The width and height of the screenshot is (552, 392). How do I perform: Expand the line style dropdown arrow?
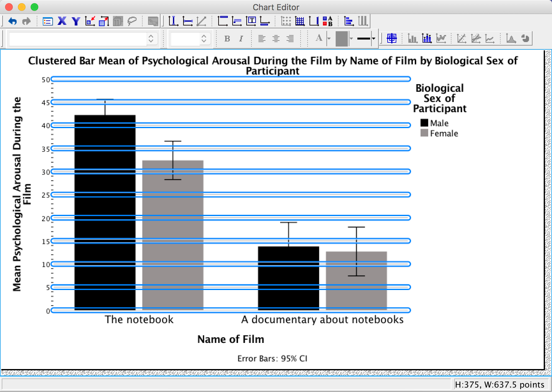pos(374,39)
